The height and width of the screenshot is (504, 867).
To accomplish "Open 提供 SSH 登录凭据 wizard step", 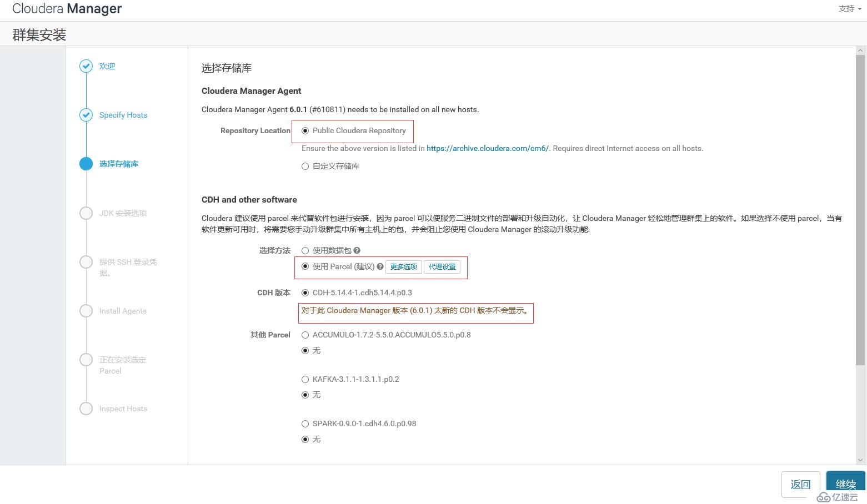I will point(128,267).
